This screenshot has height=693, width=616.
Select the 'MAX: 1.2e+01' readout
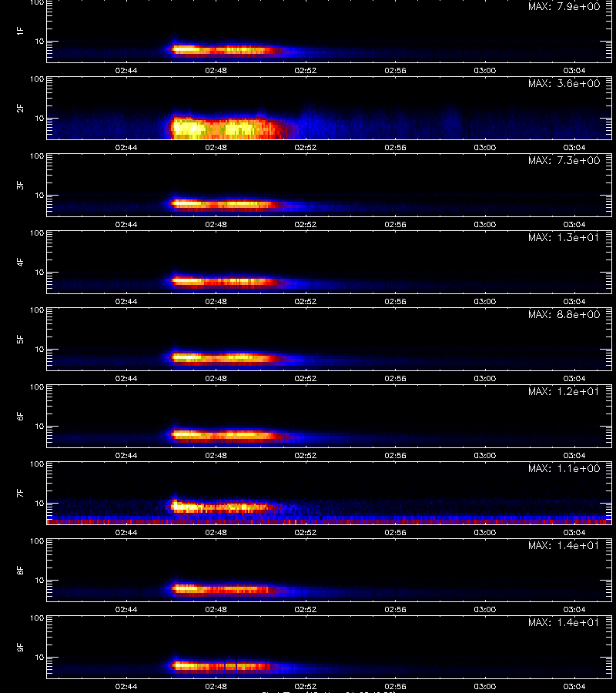coord(564,391)
